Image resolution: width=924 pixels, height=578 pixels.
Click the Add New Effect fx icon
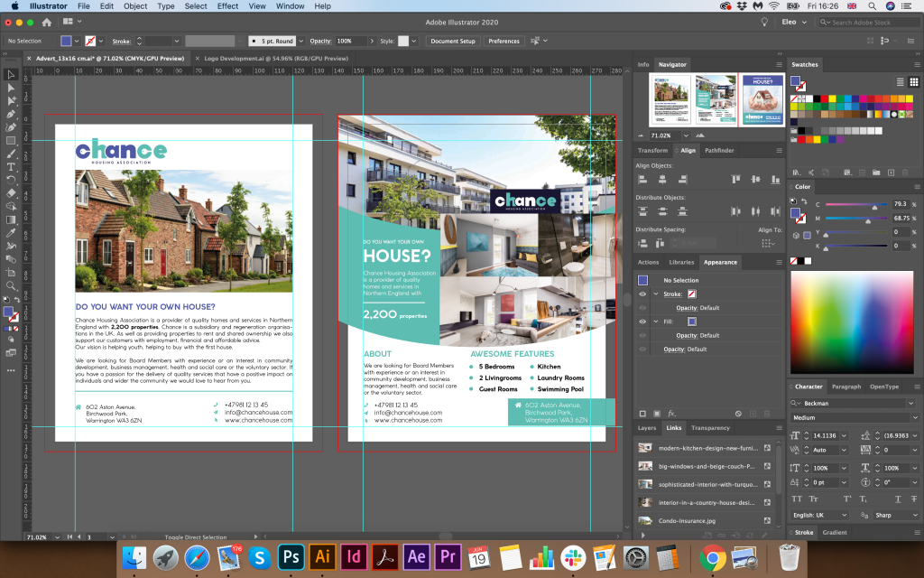pos(671,414)
